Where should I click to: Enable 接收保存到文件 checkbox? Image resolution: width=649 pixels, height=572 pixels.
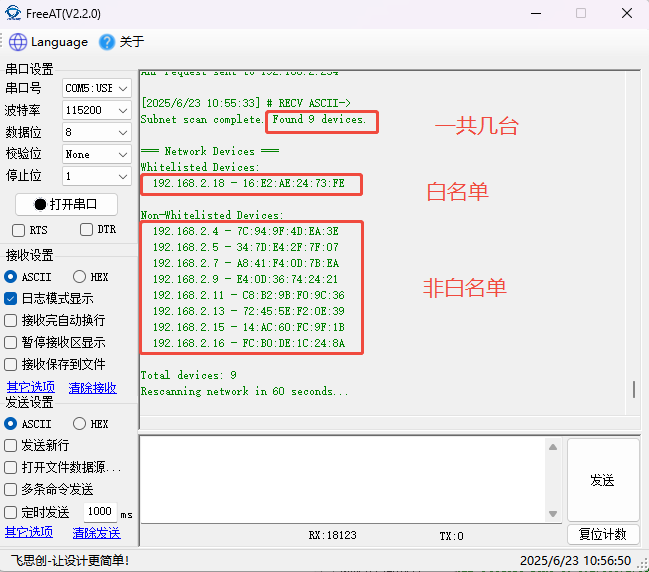point(10,364)
